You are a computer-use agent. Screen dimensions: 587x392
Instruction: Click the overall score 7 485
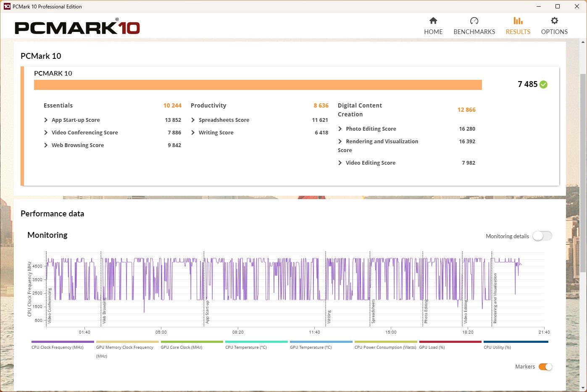tap(527, 84)
